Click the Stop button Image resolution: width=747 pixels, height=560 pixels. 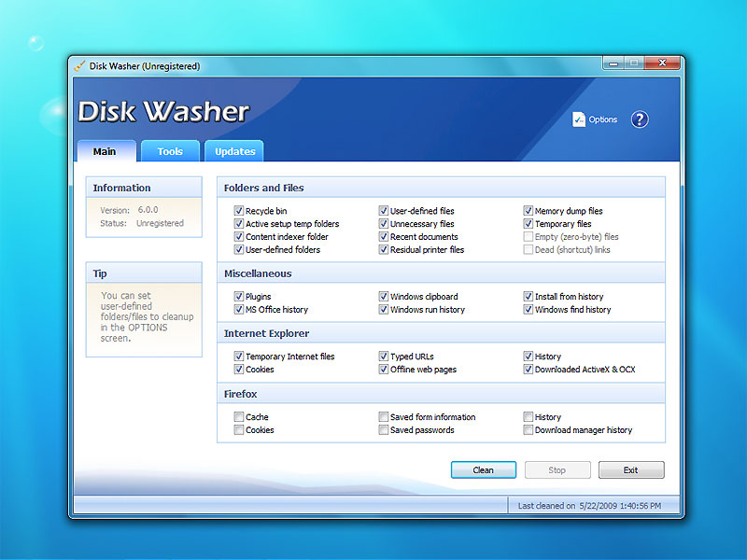[557, 470]
